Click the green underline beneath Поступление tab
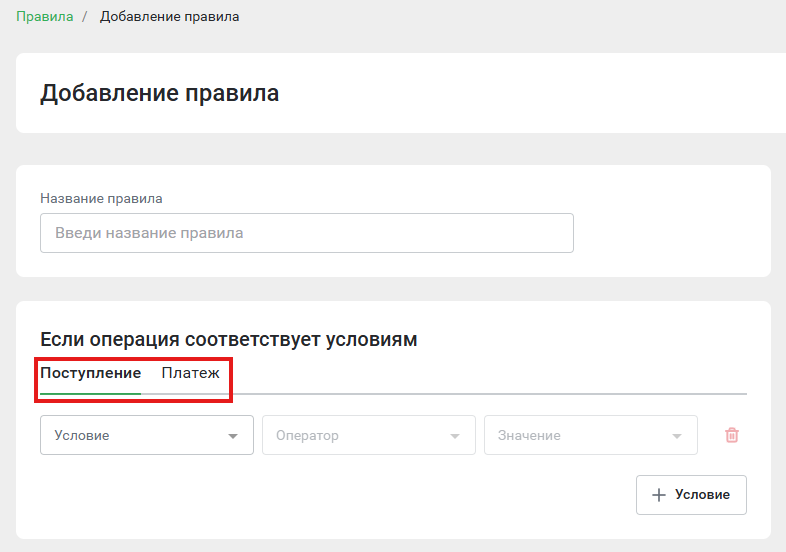786x552 pixels. coord(90,394)
